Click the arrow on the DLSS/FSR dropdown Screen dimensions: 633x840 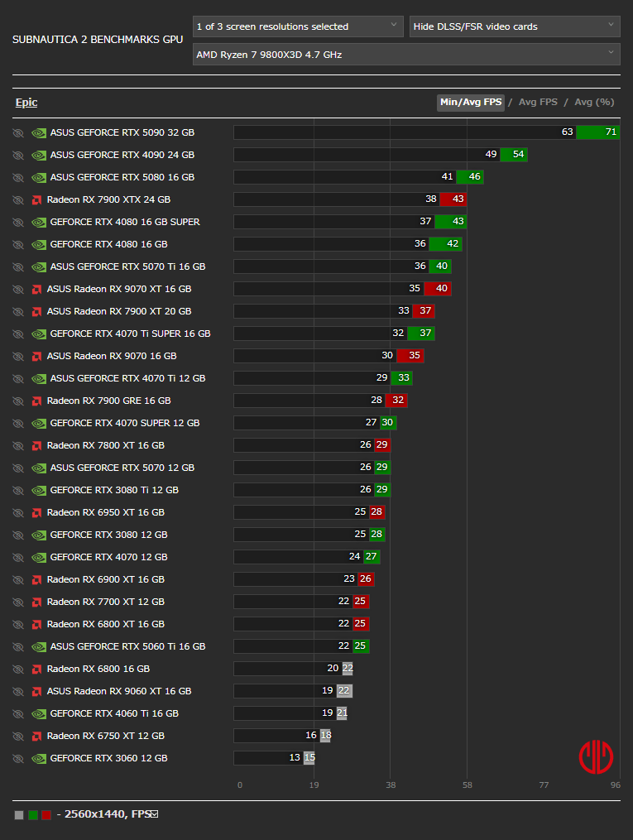[611, 25]
